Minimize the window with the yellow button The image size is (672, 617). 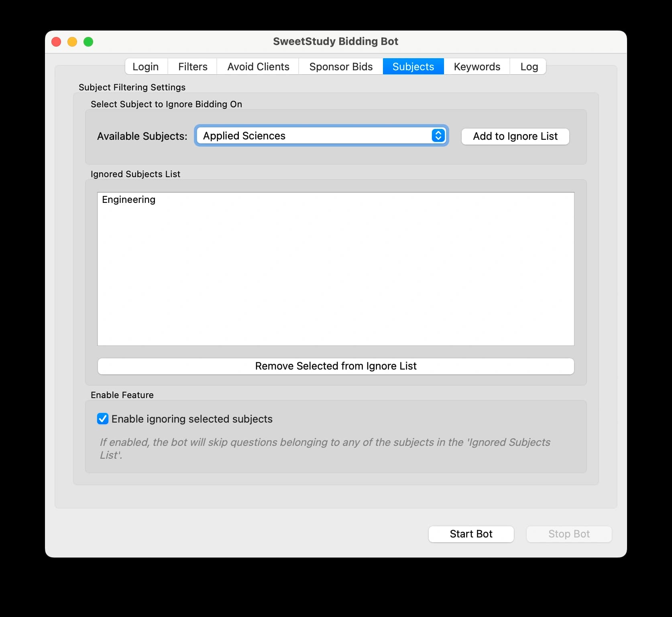click(72, 42)
